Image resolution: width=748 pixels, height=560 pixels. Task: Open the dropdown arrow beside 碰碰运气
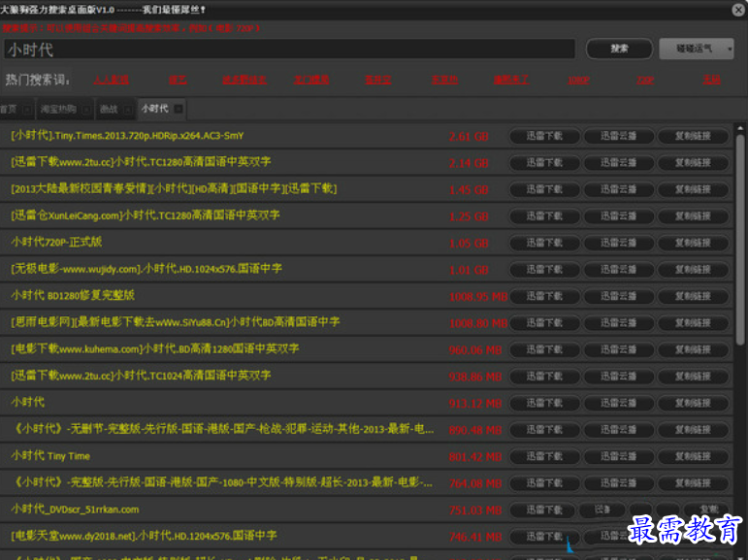(x=730, y=49)
